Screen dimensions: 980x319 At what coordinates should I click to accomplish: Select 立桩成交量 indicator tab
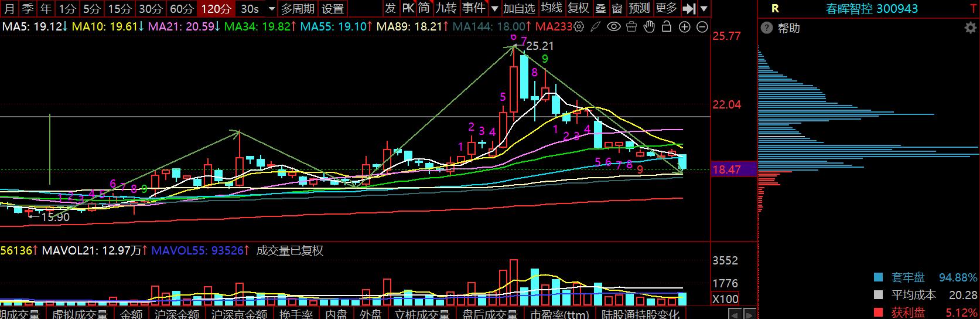tap(422, 314)
